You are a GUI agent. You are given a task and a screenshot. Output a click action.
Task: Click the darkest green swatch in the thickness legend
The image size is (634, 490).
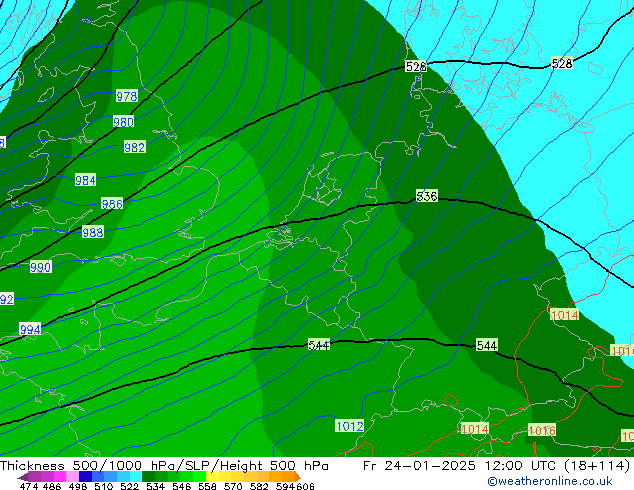click(x=148, y=476)
